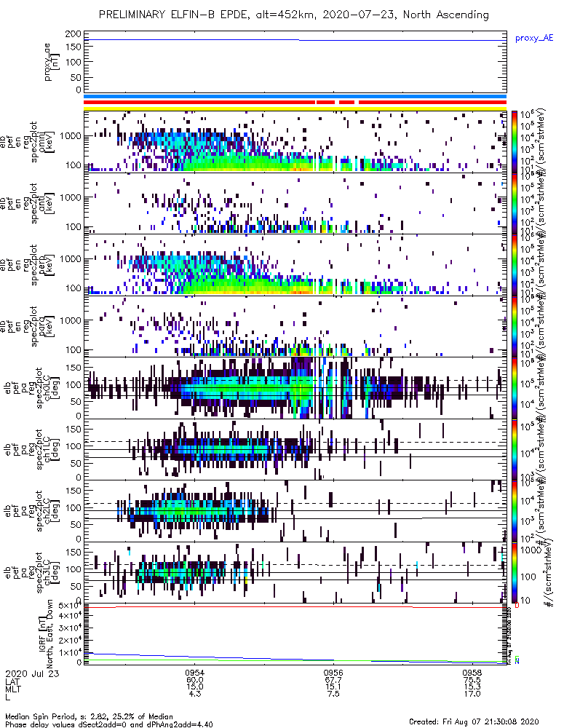Screen dimensions: 564x728
Task: Click the MLT value 15.1
Action: point(333,687)
